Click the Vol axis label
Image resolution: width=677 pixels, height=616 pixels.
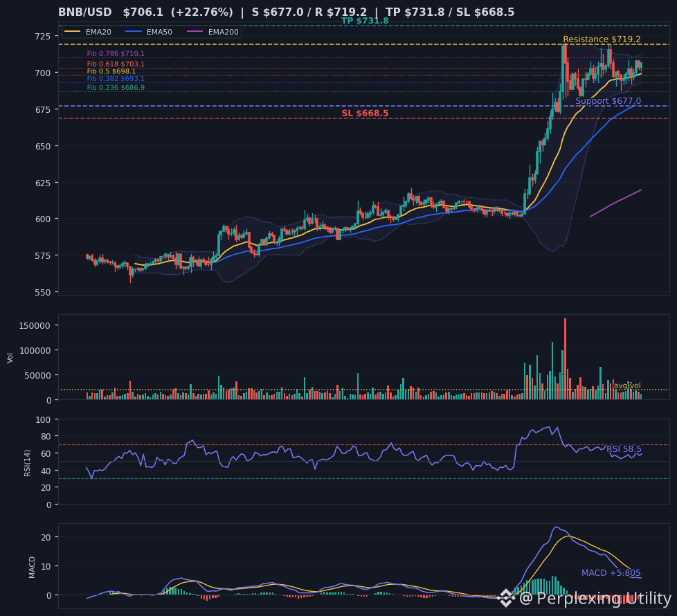[10, 358]
